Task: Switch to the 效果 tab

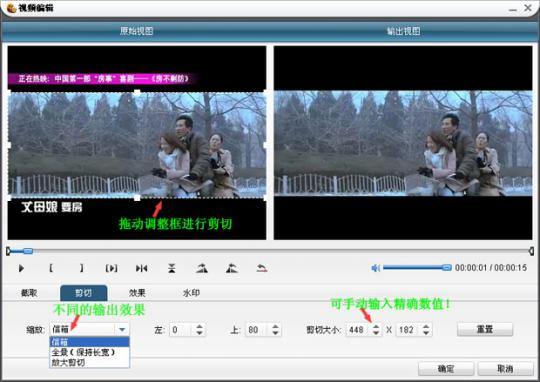Action: coord(137,293)
